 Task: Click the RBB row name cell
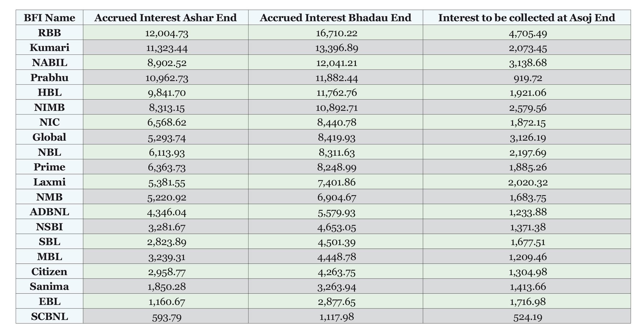pos(49,33)
